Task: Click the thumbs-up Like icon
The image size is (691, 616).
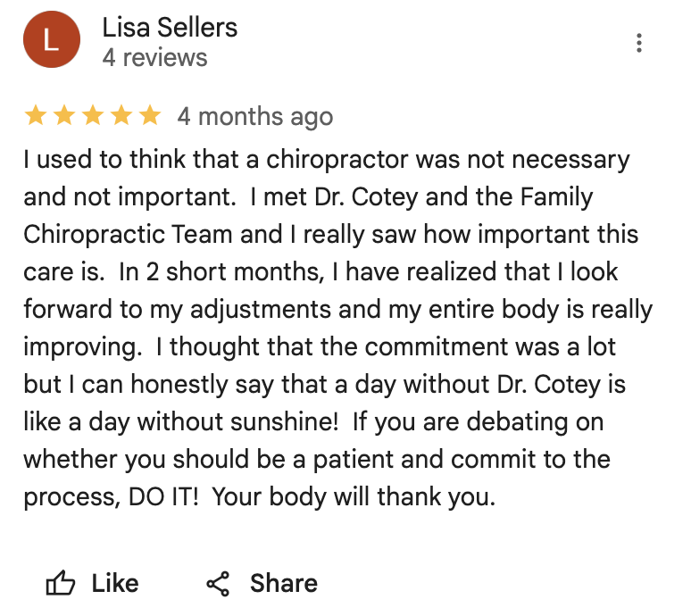Action: 61,584
